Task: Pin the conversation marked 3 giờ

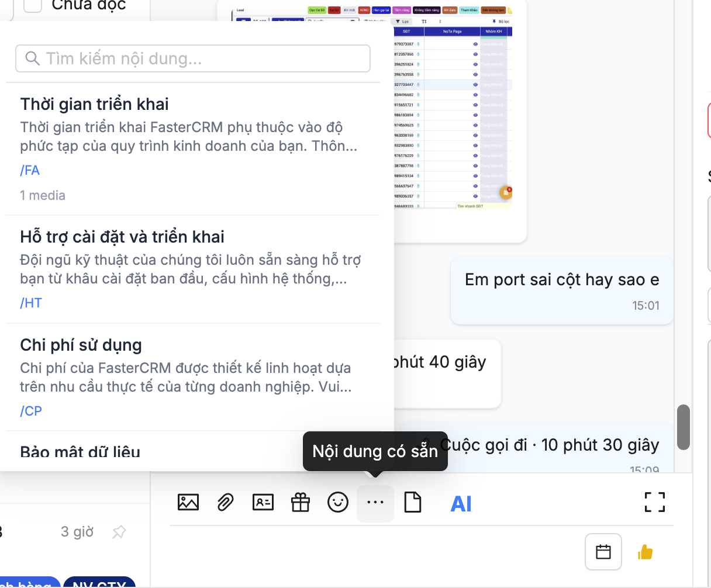Action: (x=119, y=532)
